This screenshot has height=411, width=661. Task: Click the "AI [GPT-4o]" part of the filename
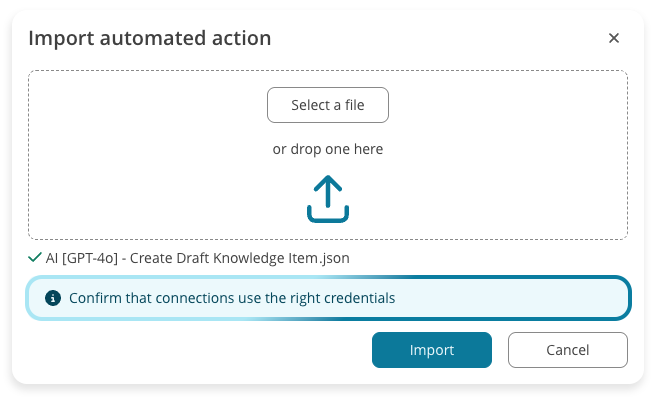click(82, 258)
